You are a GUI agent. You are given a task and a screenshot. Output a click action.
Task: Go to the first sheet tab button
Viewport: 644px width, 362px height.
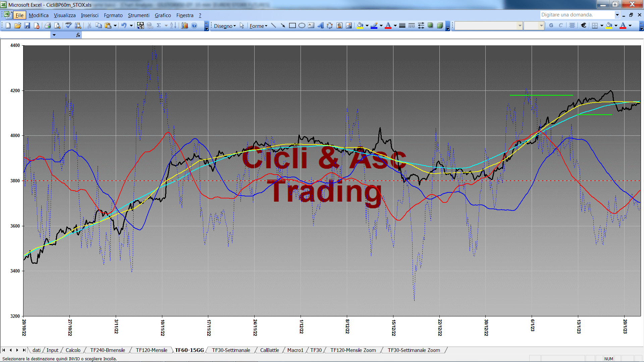click(x=4, y=350)
